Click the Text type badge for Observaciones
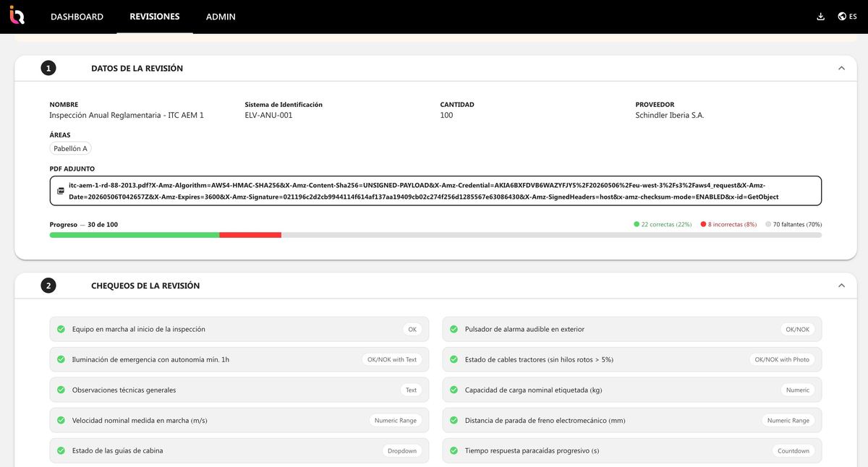This screenshot has height=467, width=868. [x=411, y=390]
